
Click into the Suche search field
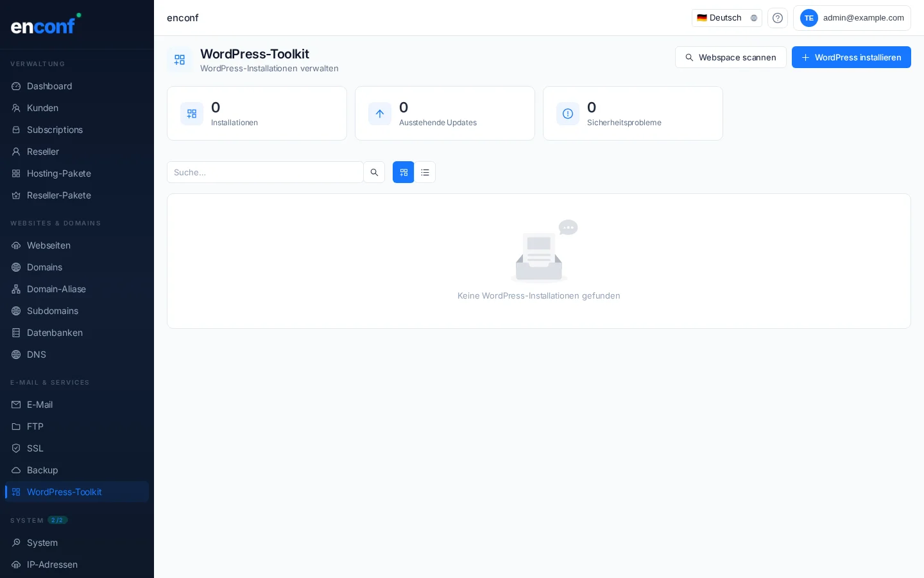tap(265, 172)
